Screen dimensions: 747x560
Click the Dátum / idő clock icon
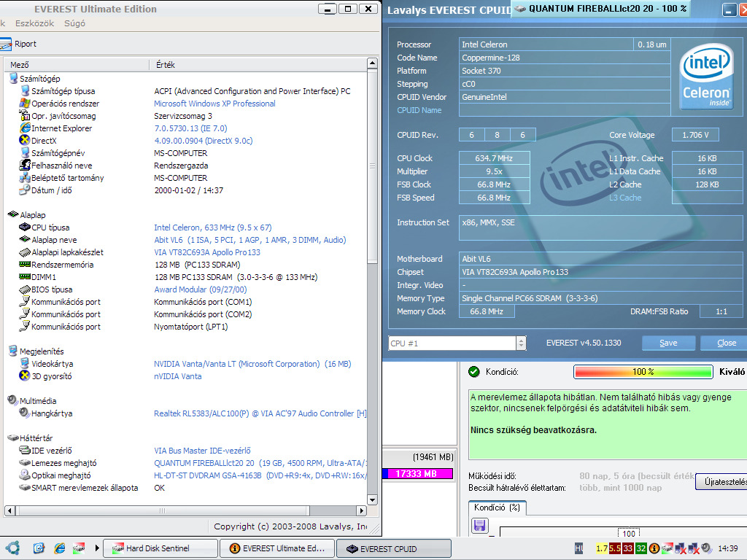[25, 190]
